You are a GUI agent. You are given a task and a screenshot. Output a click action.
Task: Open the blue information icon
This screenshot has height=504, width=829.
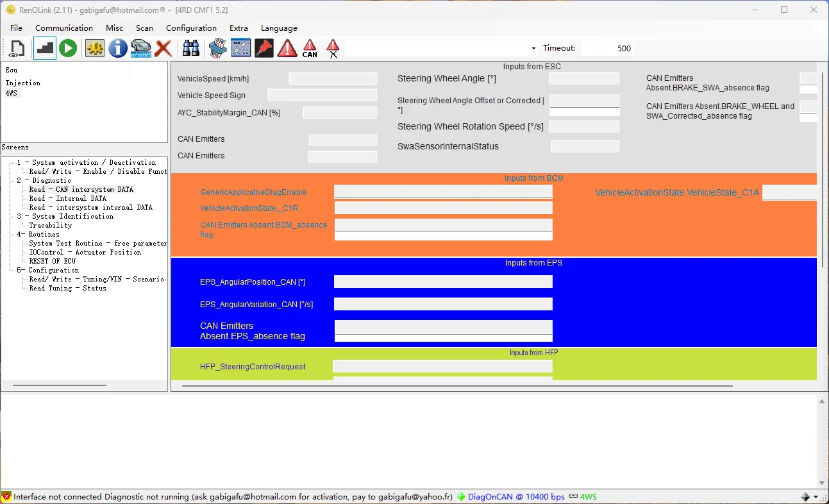(117, 48)
